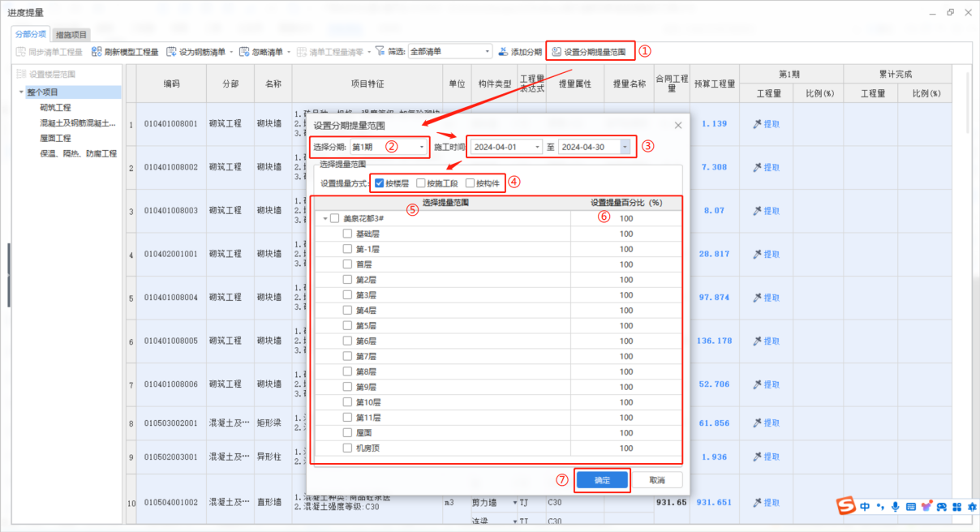The image size is (980, 532).
Task: Check the 首层 checkbox
Action: point(348,264)
